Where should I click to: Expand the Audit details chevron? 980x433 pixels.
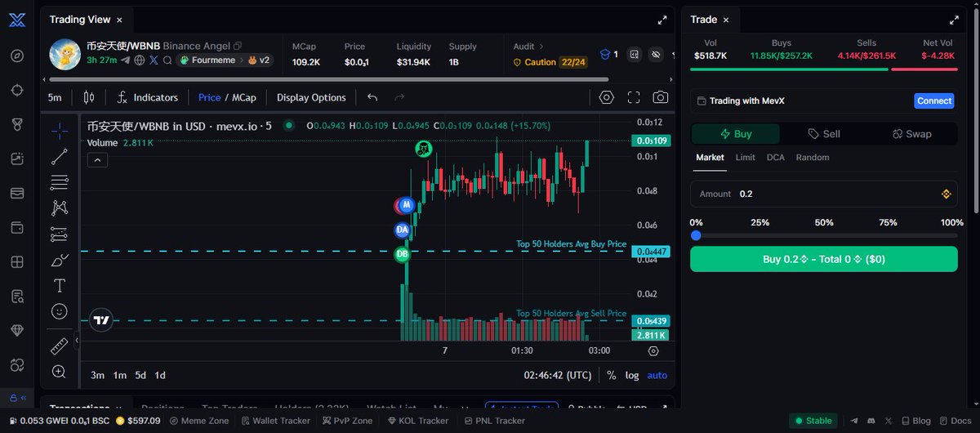(x=541, y=47)
